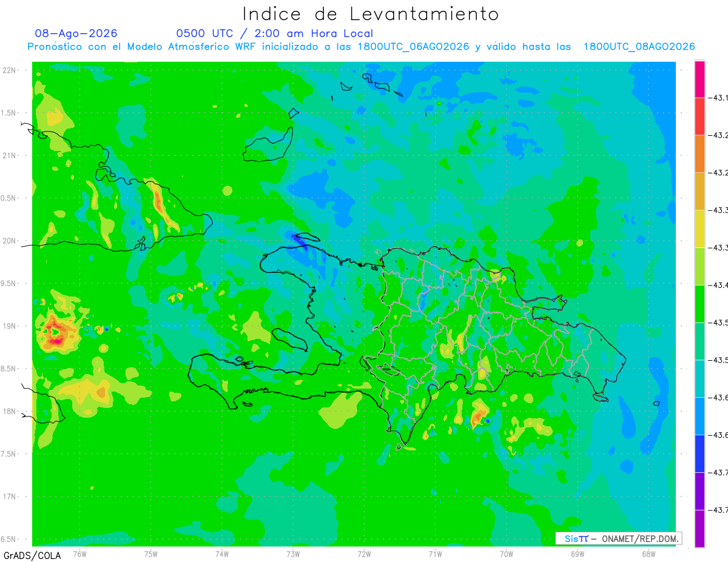Click the '73W' longitude label

(x=293, y=554)
